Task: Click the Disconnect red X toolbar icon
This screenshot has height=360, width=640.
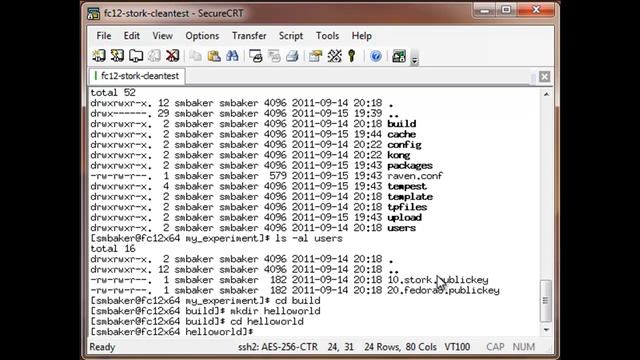Action: click(173, 56)
